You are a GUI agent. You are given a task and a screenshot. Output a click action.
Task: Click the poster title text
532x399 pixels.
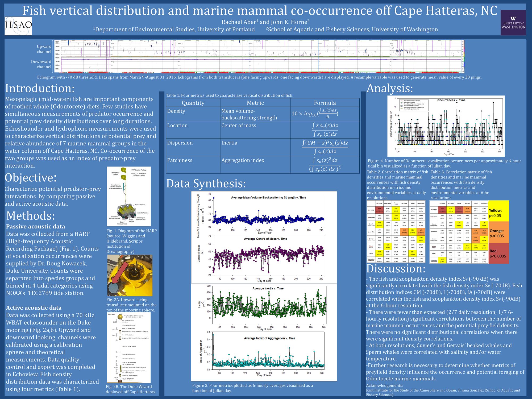click(x=259, y=11)
